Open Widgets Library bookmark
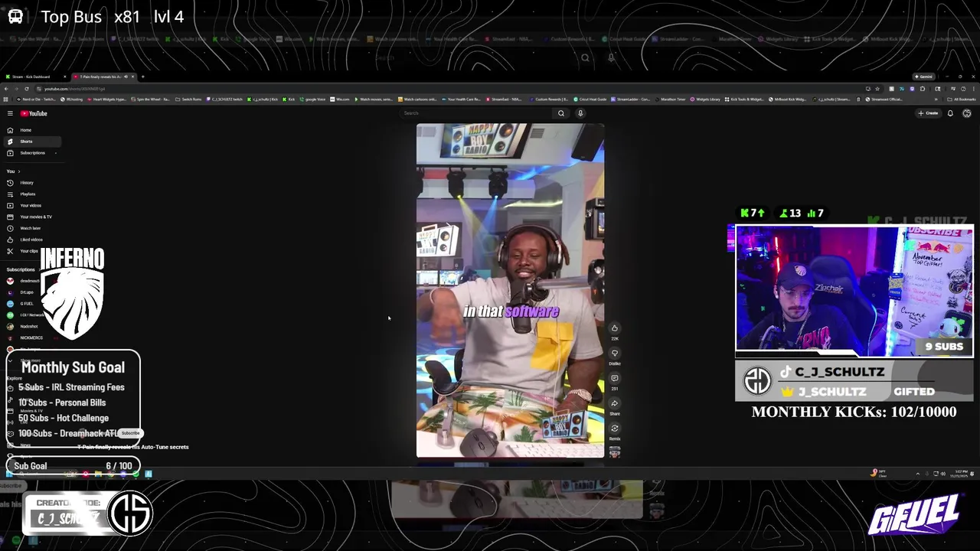Image resolution: width=980 pixels, height=551 pixels. click(x=705, y=99)
